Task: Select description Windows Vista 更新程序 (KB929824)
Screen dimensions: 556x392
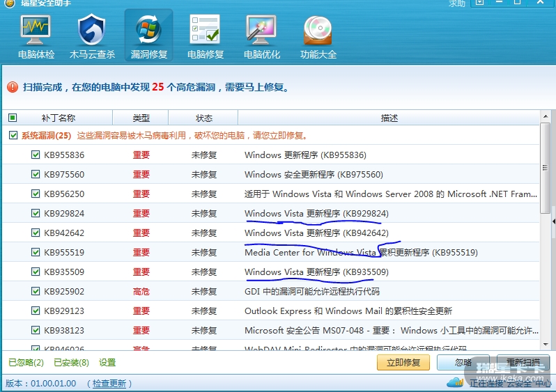Action: [316, 213]
